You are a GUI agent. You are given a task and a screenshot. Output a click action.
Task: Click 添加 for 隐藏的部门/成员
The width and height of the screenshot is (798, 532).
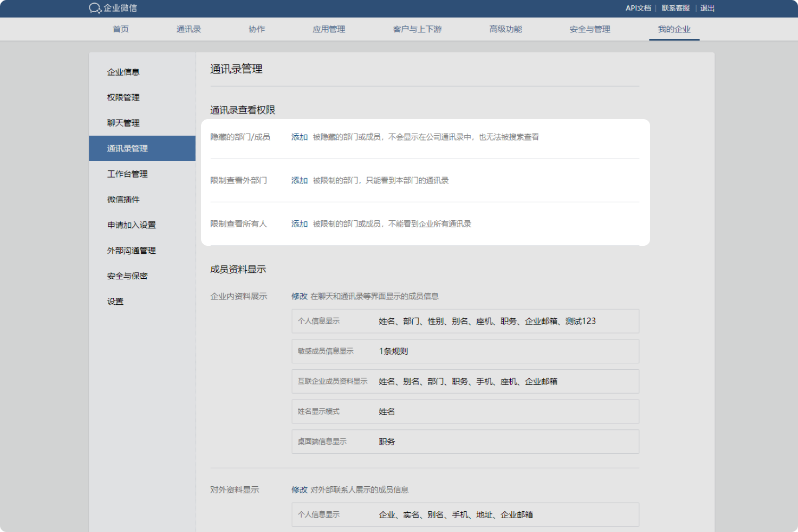pyautogui.click(x=300, y=137)
